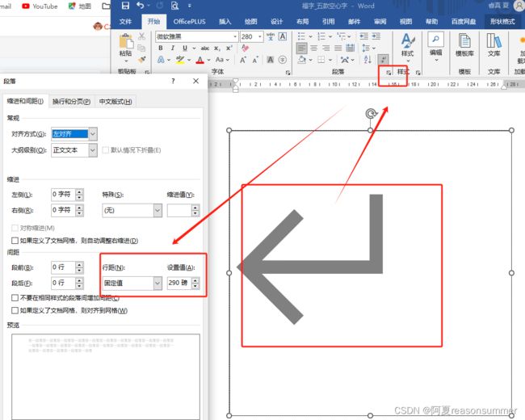The height and width of the screenshot is (420, 525).
Task: Click the rotate handle above the shape
Action: [371, 114]
